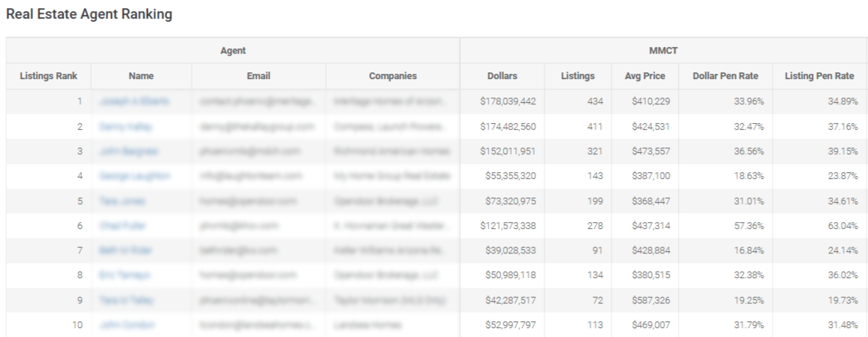Sort by Listing Pen Rate header
This screenshot has width=868, height=337.
point(820,76)
